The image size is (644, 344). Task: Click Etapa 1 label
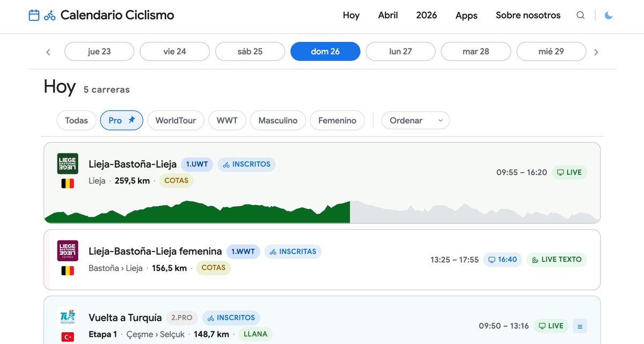tap(103, 334)
